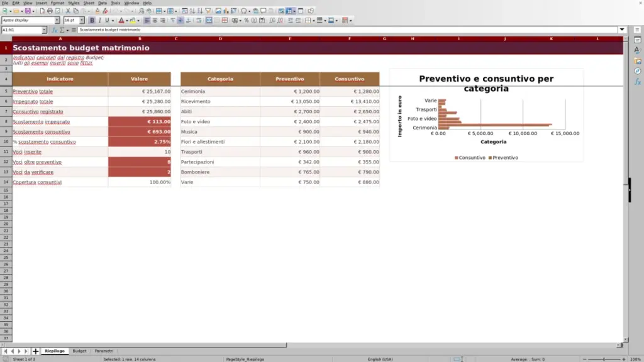Open the Sidebar Styles panel
This screenshot has width=644, height=362.
(x=638, y=50)
